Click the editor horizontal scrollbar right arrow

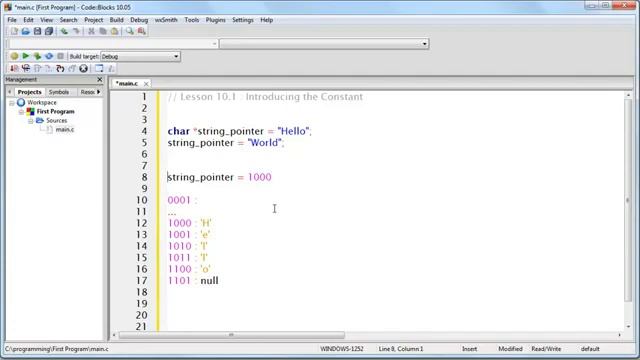tap(620, 335)
